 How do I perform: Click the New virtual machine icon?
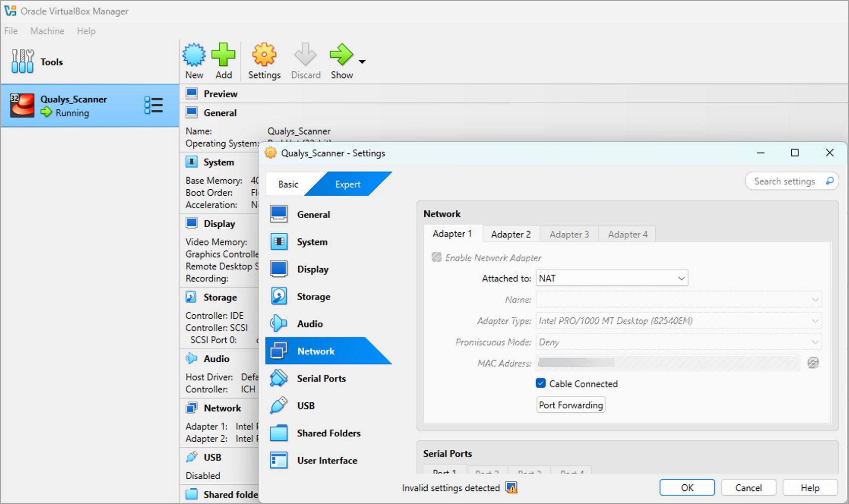pos(194,55)
